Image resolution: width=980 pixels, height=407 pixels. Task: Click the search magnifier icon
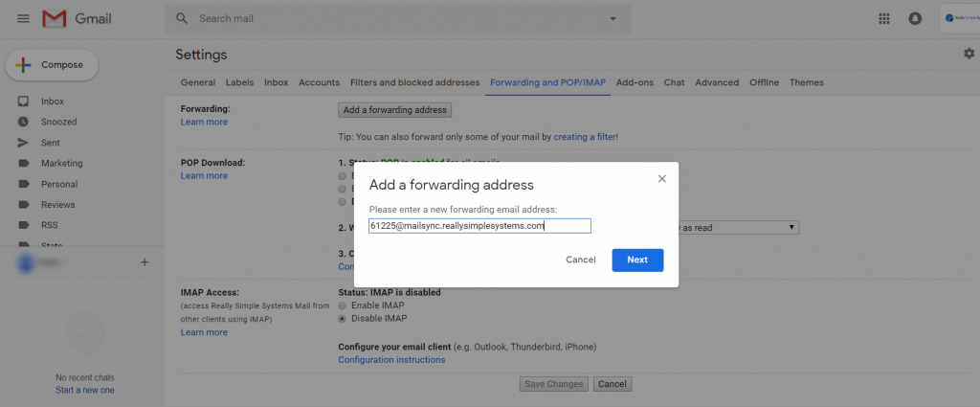(x=182, y=19)
